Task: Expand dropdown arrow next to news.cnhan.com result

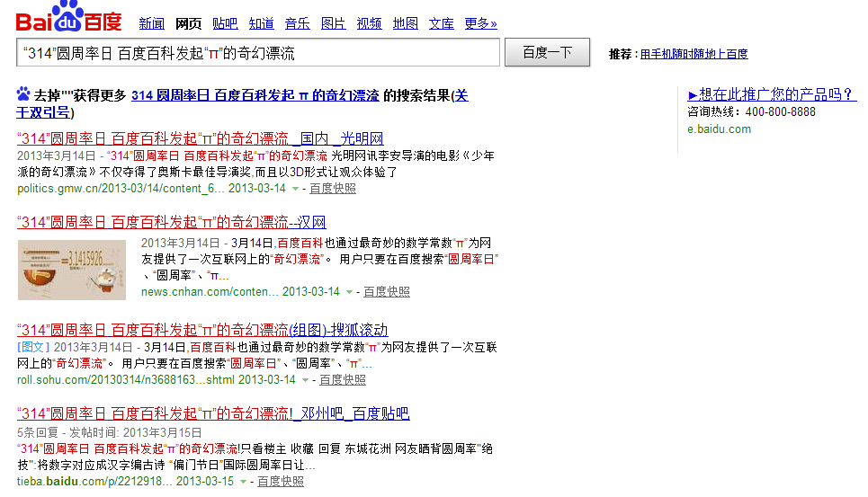Action: (349, 292)
